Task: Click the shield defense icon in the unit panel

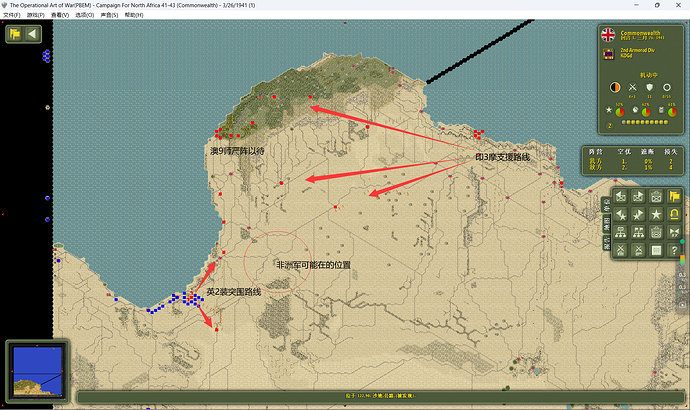Action: coord(650,87)
